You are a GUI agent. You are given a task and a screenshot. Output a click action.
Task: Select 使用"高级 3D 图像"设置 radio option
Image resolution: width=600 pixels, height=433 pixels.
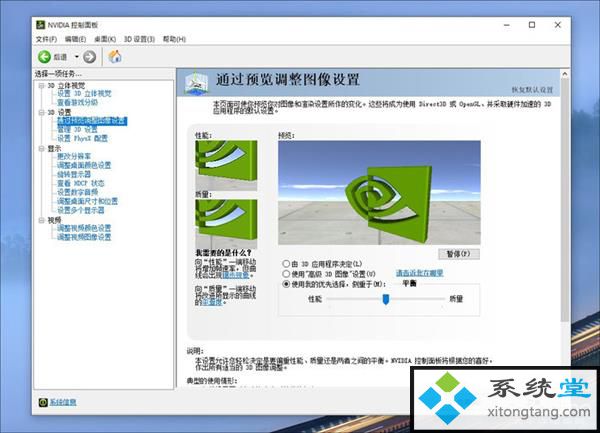point(286,274)
